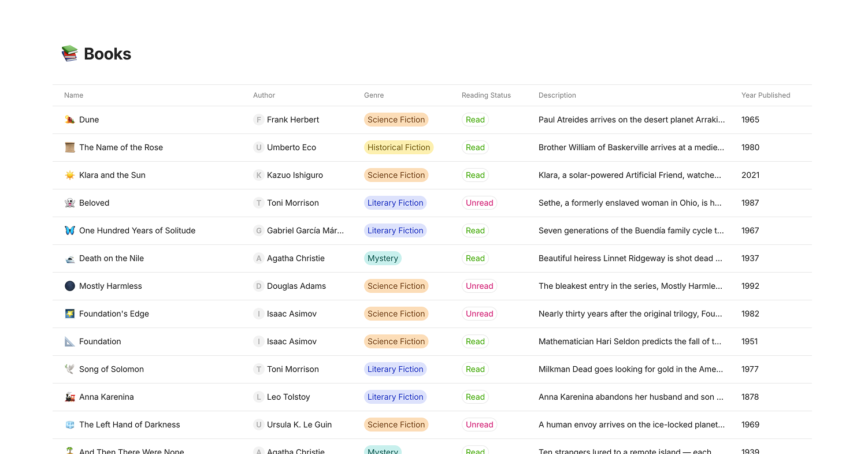Select the sun icon next to Klara
Viewport: 868px width, 454px height.
[70, 175]
